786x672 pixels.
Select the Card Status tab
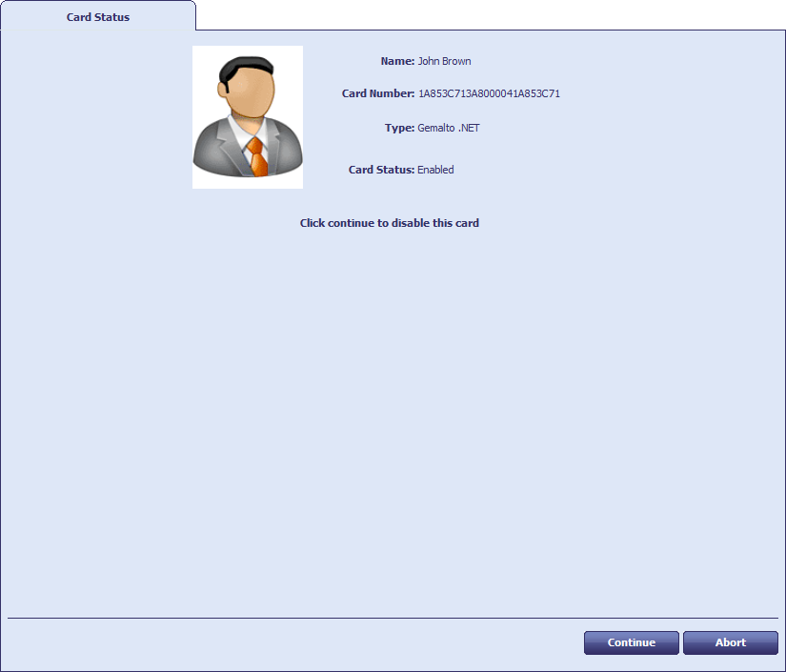pos(98,17)
